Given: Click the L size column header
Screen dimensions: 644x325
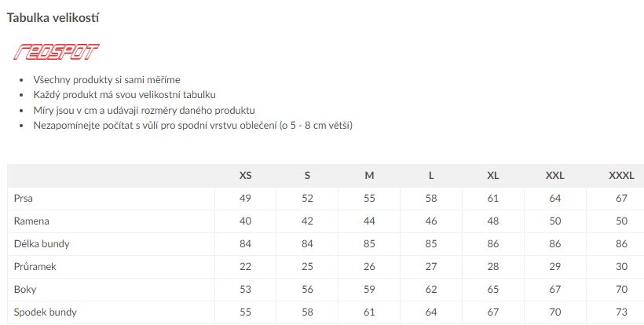Looking at the screenshot, I should (x=431, y=176).
